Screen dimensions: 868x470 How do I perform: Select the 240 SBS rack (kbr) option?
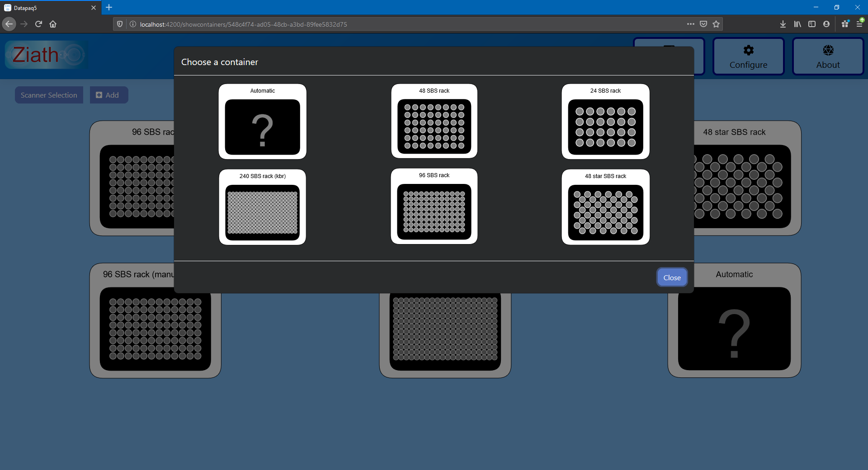(262, 207)
